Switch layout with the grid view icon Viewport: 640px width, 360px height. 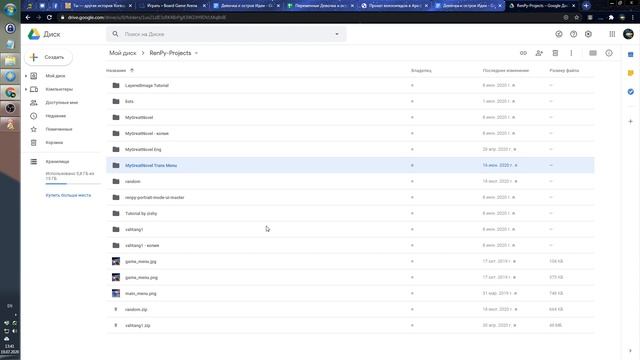593,53
